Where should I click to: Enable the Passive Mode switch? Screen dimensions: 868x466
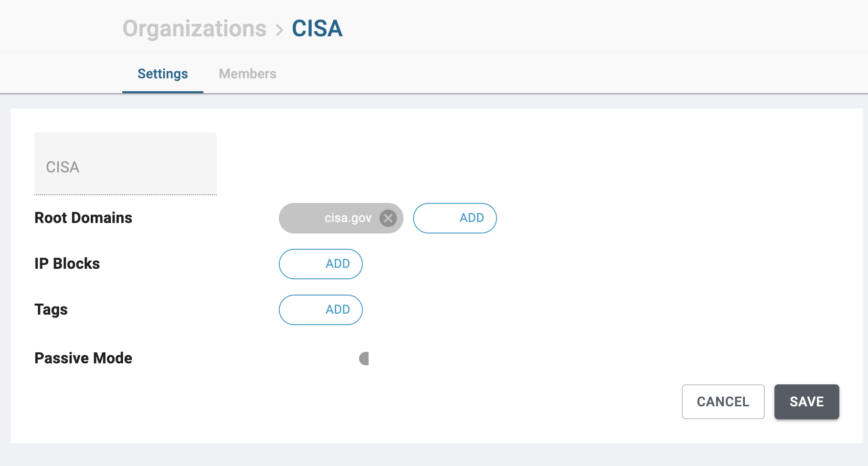pos(364,358)
